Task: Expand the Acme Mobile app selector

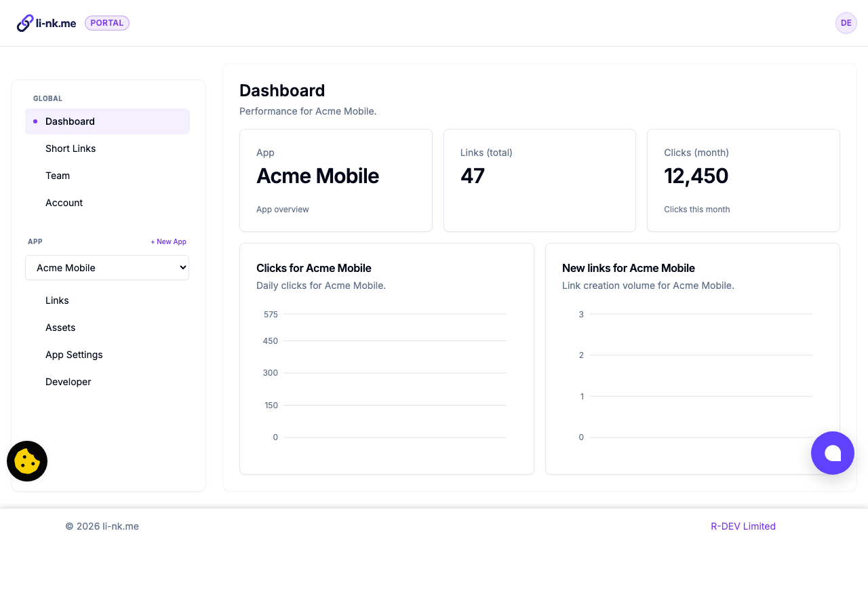Action: pyautogui.click(x=107, y=268)
